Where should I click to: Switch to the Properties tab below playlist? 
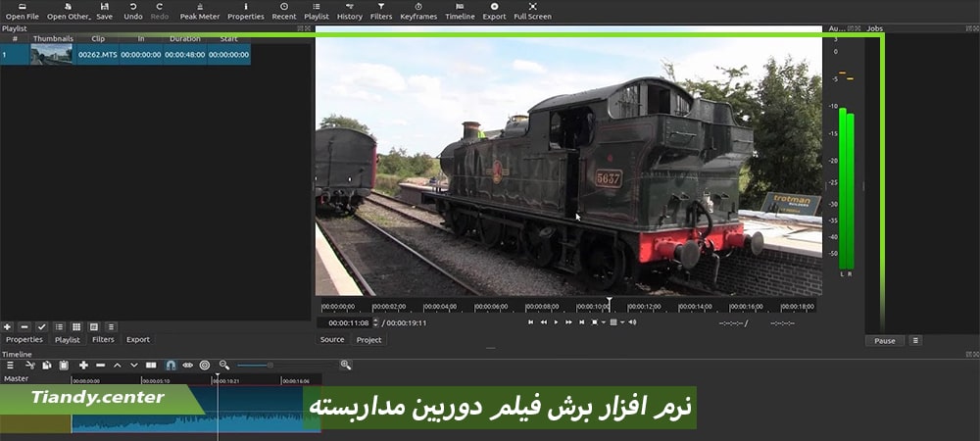(x=24, y=339)
